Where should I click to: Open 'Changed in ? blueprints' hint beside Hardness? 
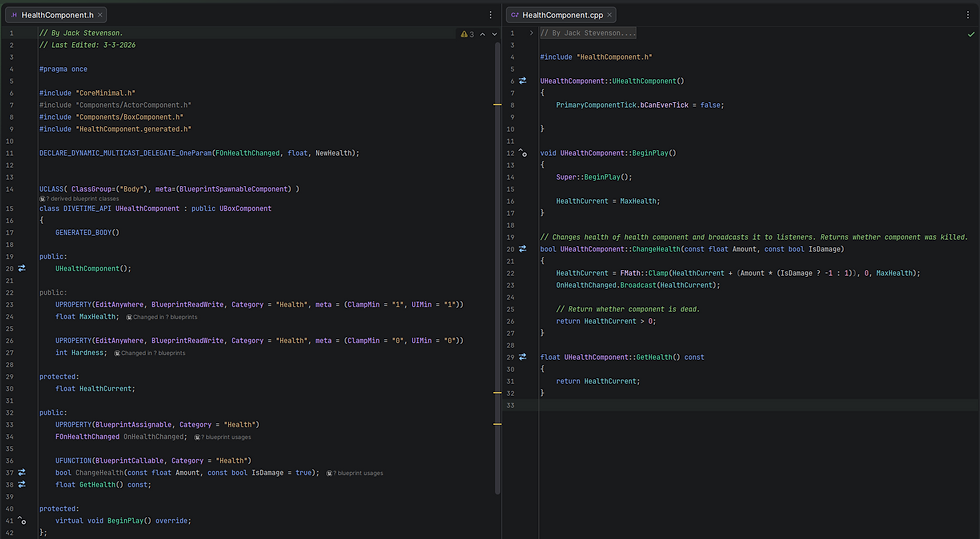click(149, 353)
